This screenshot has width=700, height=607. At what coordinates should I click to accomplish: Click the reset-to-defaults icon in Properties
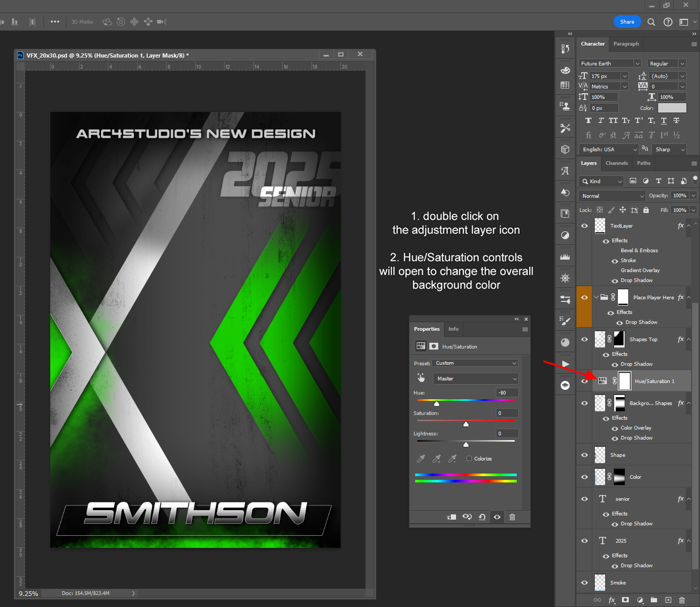[482, 517]
